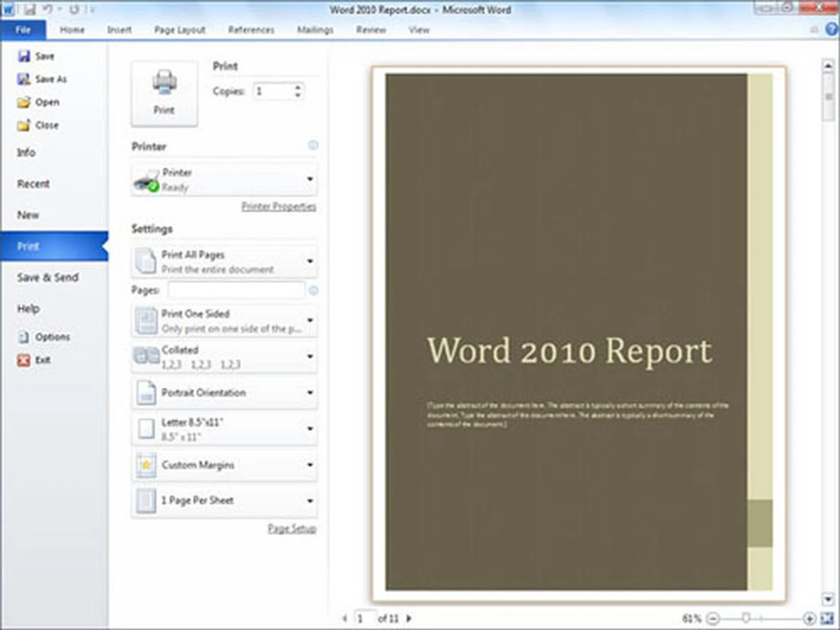Click the Save As icon
840x630 pixels.
(x=24, y=79)
